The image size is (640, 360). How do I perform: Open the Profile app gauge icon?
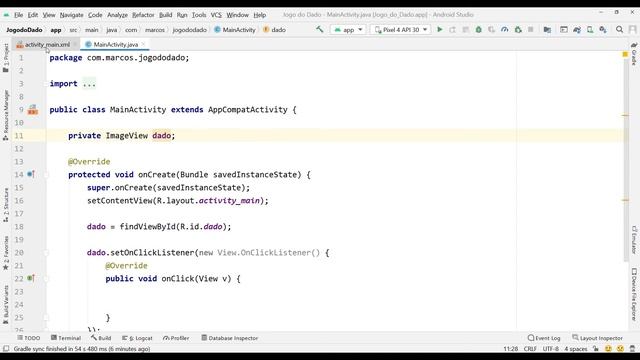[504, 29]
